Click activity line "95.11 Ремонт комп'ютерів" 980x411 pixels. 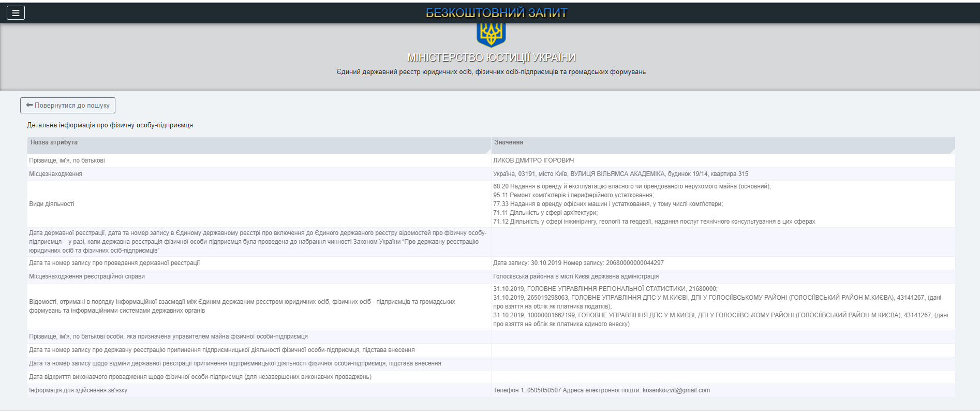click(573, 195)
